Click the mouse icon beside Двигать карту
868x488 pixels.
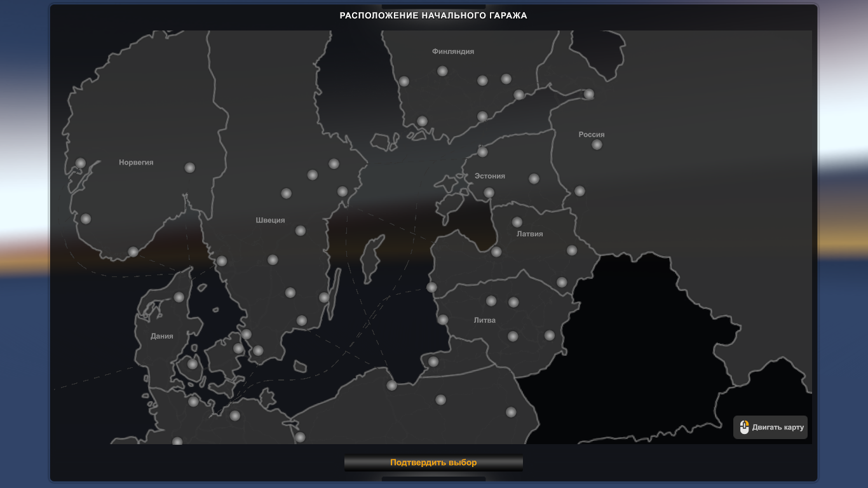[744, 427]
